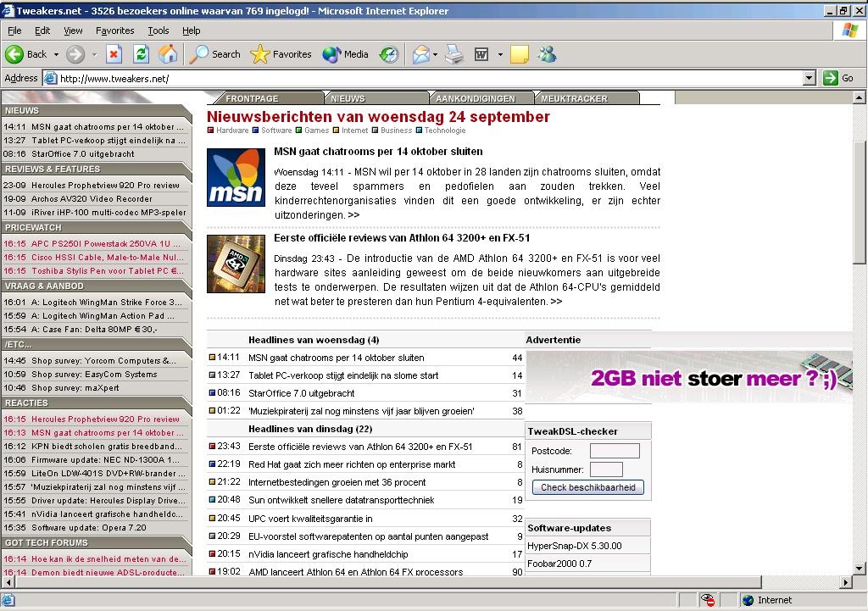Click the vertical scrollbar down arrow

859,568
